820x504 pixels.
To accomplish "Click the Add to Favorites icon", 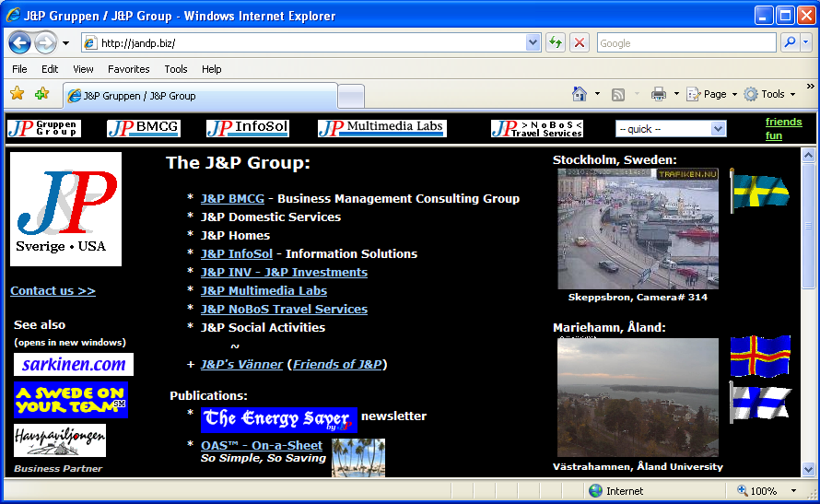I will (x=41, y=94).
